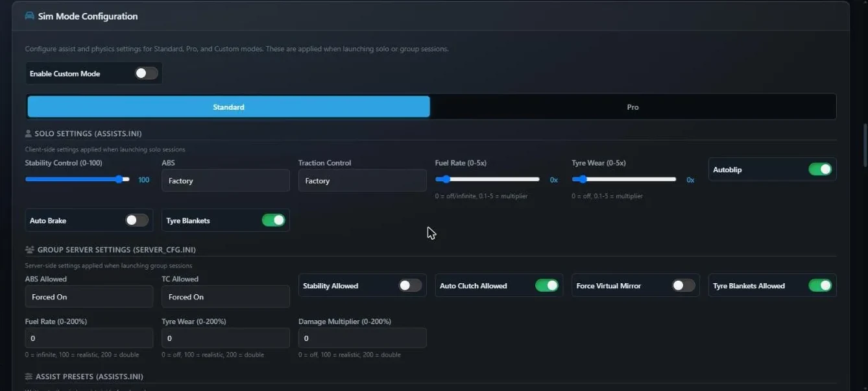Click the ASSIST PRESETS (ASSISTS.INI) heading

point(90,377)
